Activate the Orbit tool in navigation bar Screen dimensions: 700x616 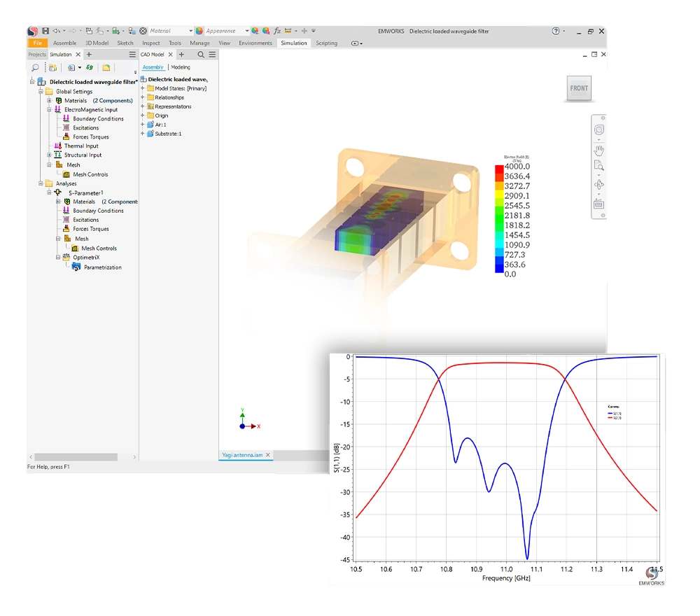(x=599, y=185)
